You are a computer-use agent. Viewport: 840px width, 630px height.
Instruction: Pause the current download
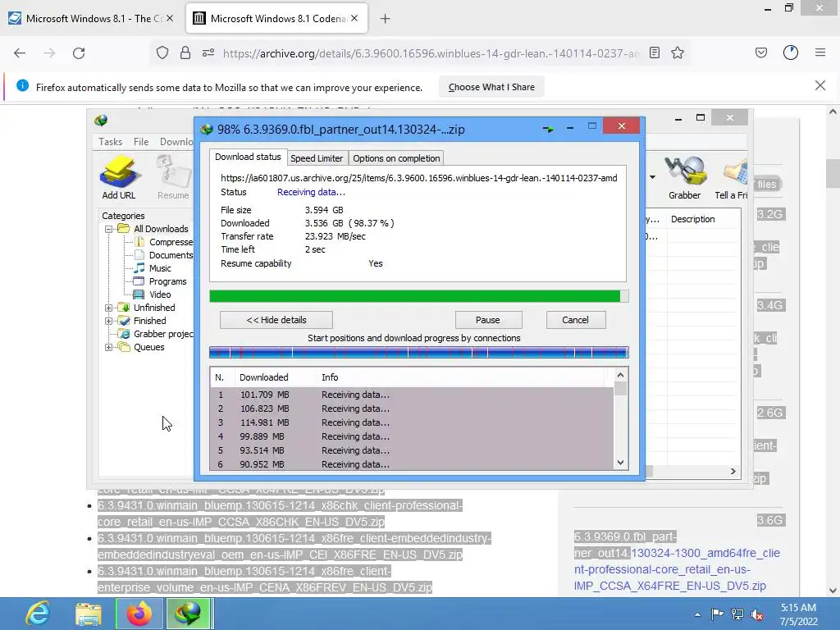tap(488, 320)
